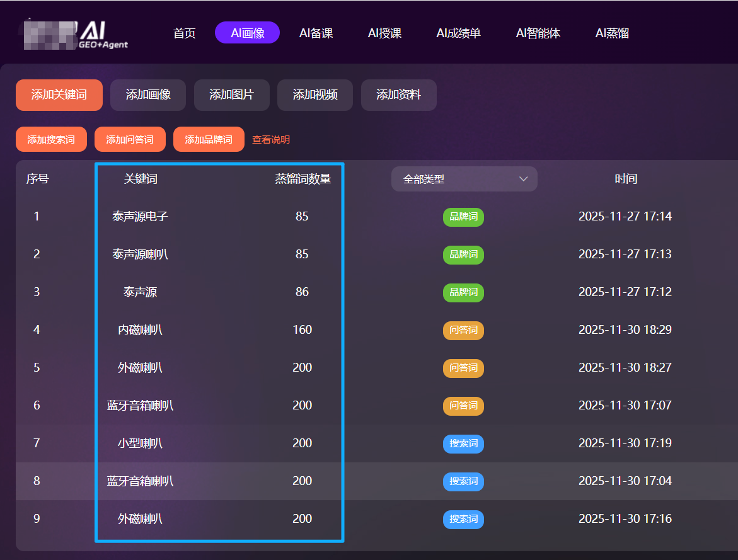Open the 添加视频 section

315,95
